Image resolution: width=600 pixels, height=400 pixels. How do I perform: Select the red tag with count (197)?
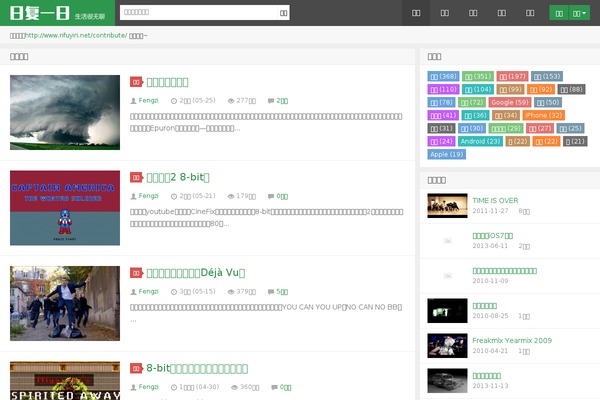(x=512, y=76)
